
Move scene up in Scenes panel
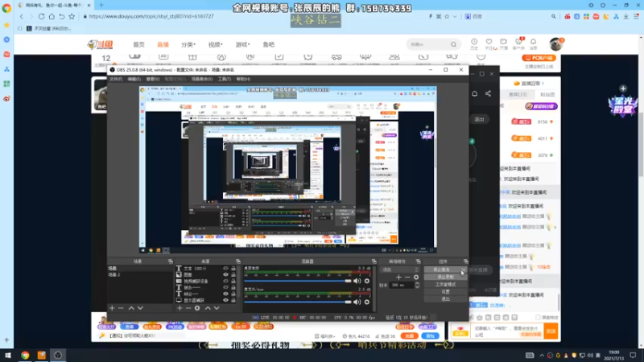pos(131,308)
